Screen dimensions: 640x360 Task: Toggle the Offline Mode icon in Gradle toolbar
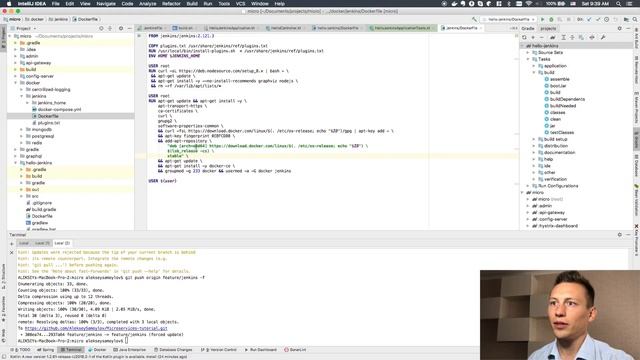point(592,37)
